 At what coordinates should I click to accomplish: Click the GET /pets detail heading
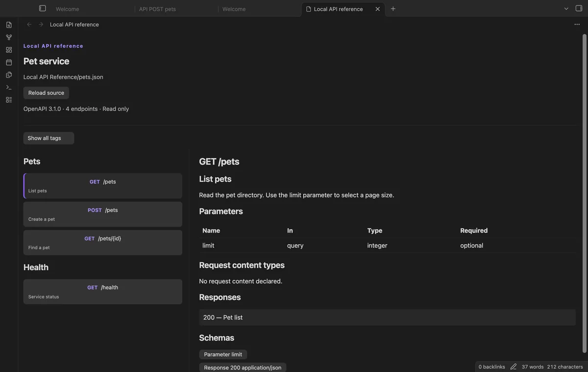pos(219,162)
